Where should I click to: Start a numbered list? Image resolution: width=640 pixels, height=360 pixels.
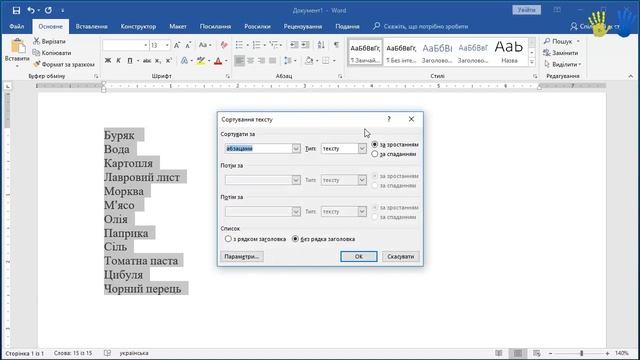click(256, 45)
